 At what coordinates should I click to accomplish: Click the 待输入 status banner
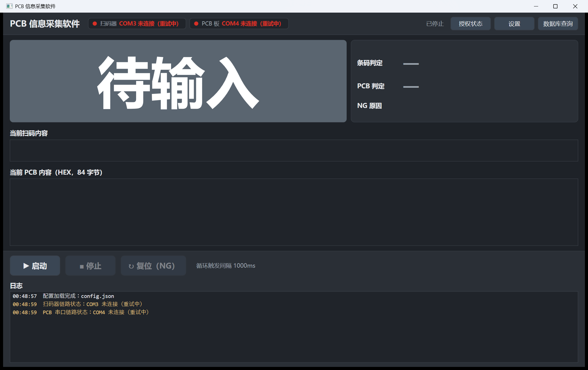pos(178,81)
